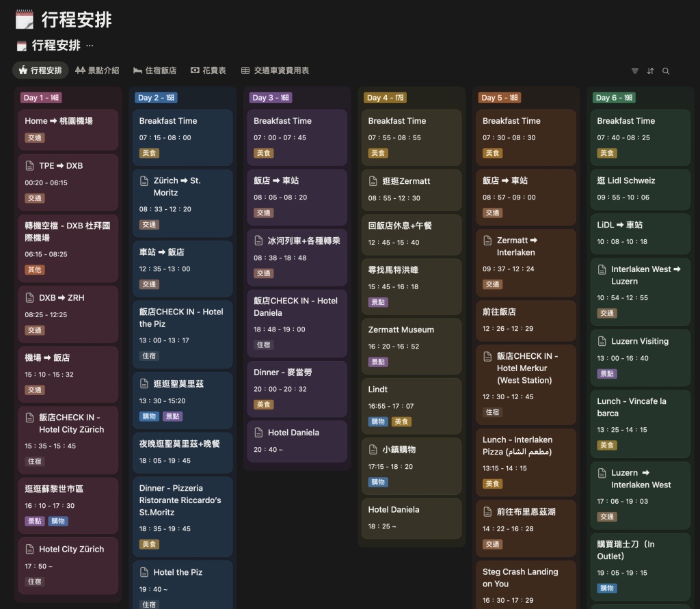Click the filter icon in the toolbar
This screenshot has height=609, width=700.
[635, 71]
